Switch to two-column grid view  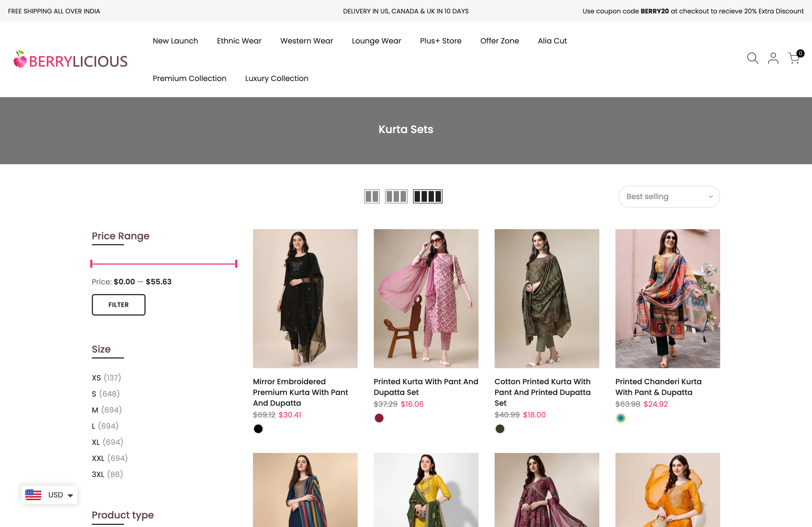[372, 196]
